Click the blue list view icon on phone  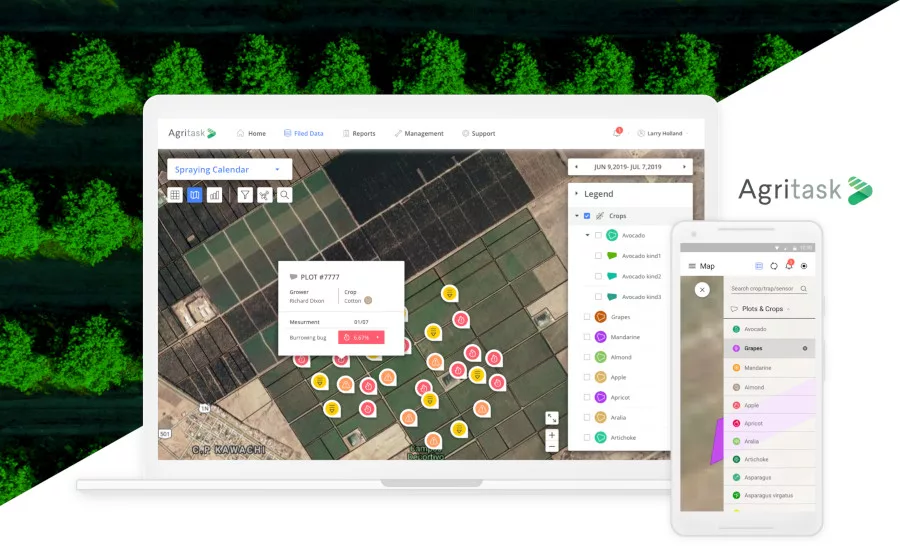[x=759, y=266]
